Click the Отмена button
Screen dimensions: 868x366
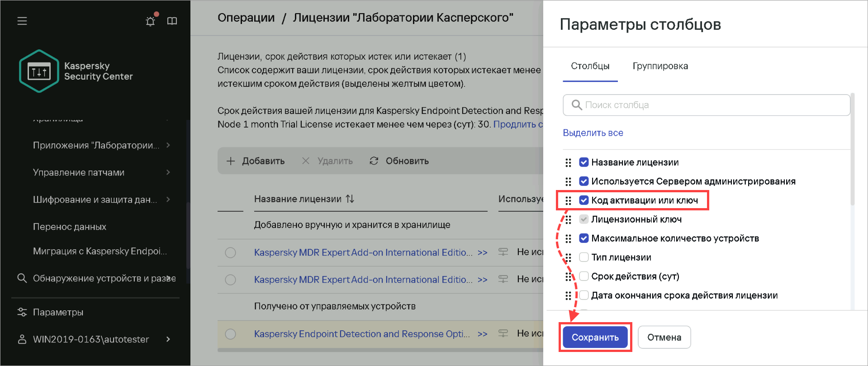tap(664, 337)
